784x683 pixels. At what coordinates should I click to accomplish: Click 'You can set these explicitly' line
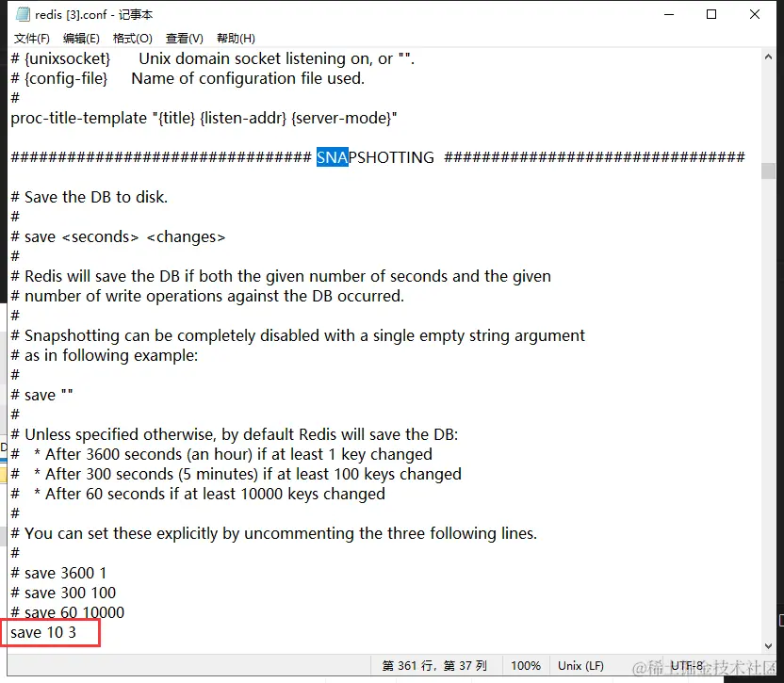tap(273, 533)
